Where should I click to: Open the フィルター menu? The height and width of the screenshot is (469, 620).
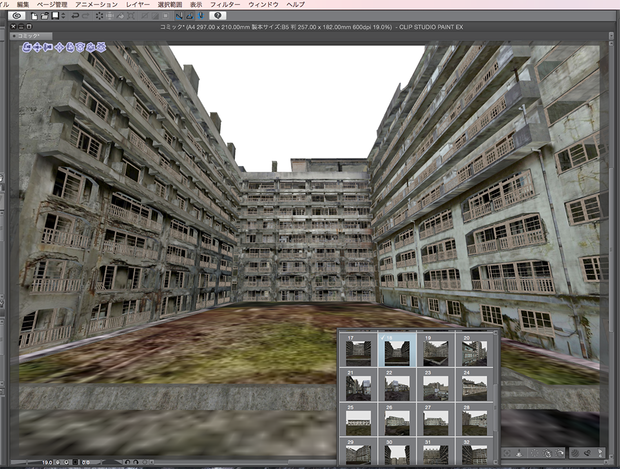[x=225, y=4]
